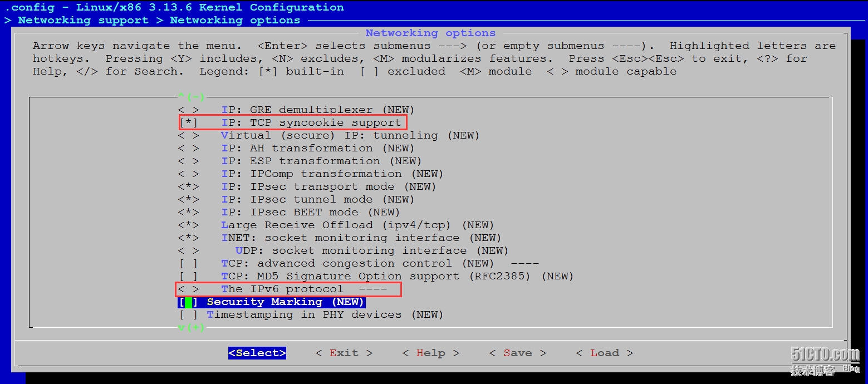Click the <Select> button
Screen dimensions: 868x384
pyautogui.click(x=257, y=353)
